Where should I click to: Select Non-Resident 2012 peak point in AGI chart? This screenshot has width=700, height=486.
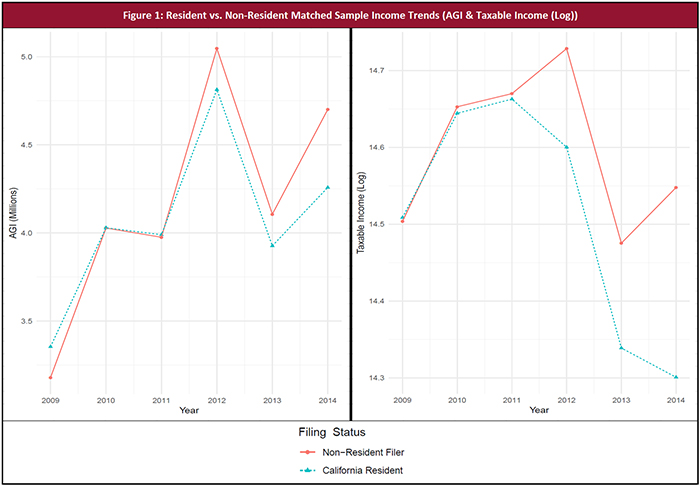point(217,49)
